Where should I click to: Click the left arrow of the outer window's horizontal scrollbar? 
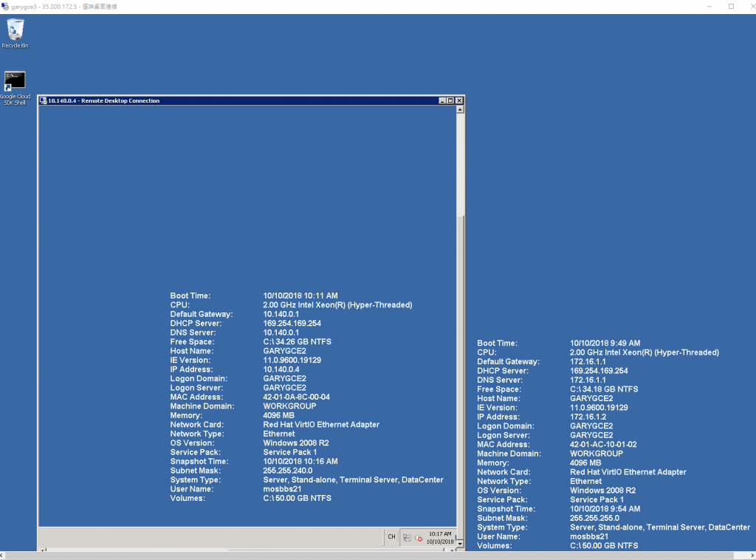(2, 556)
